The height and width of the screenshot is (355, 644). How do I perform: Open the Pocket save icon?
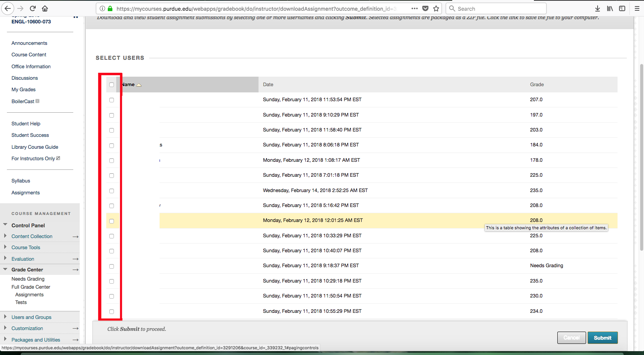425,8
